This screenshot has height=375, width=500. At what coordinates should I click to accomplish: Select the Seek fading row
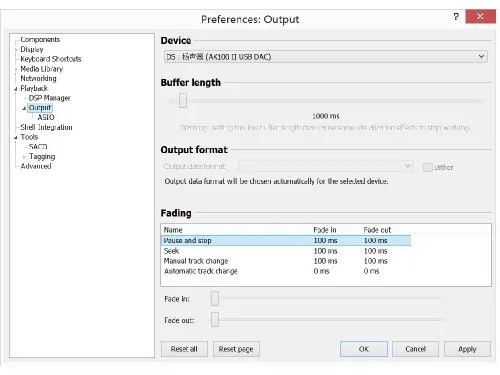click(286, 251)
